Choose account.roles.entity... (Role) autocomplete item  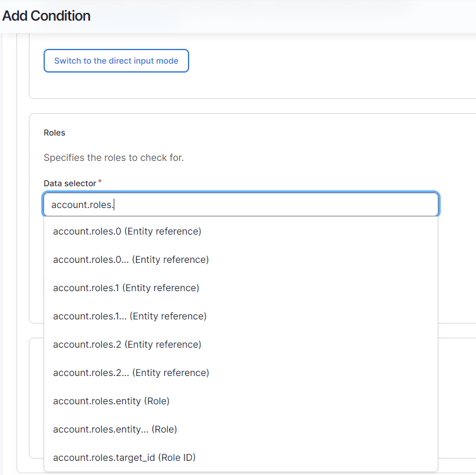[x=241, y=429]
